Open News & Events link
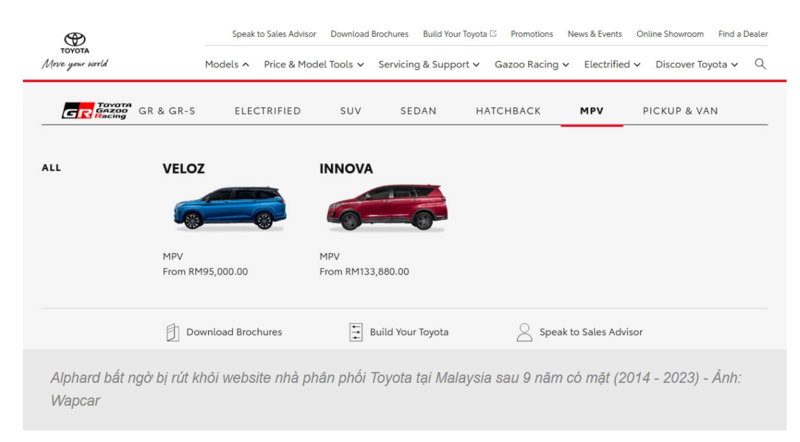Screen dimensions: 800x442 (595, 34)
